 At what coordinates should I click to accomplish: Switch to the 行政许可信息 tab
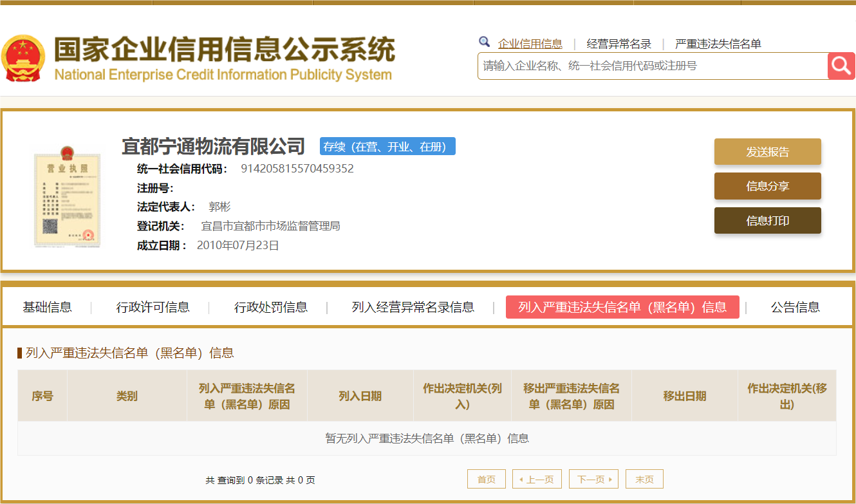point(153,307)
